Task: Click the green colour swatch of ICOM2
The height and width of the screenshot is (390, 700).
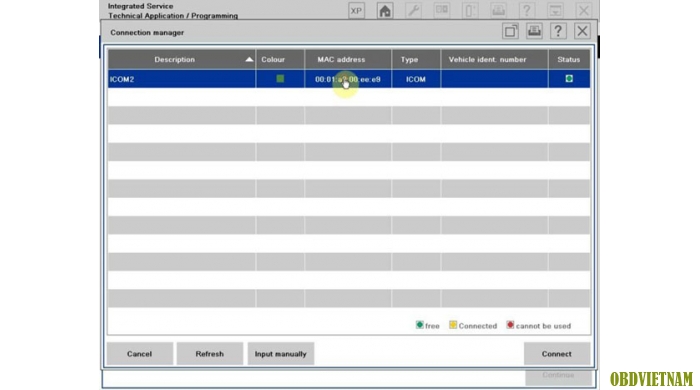Action: pyautogui.click(x=280, y=79)
